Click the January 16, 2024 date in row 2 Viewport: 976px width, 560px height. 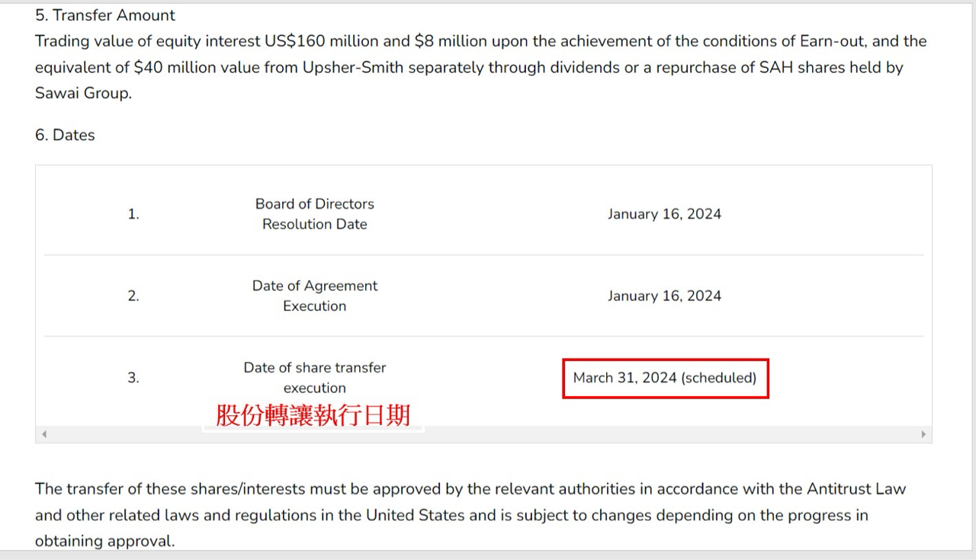point(664,296)
